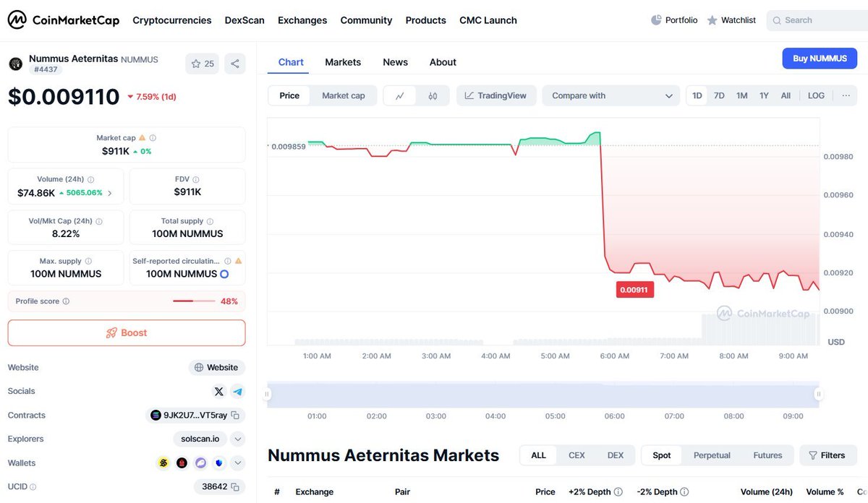Open the X (Twitter) social link
The image size is (868, 503).
pyautogui.click(x=219, y=392)
